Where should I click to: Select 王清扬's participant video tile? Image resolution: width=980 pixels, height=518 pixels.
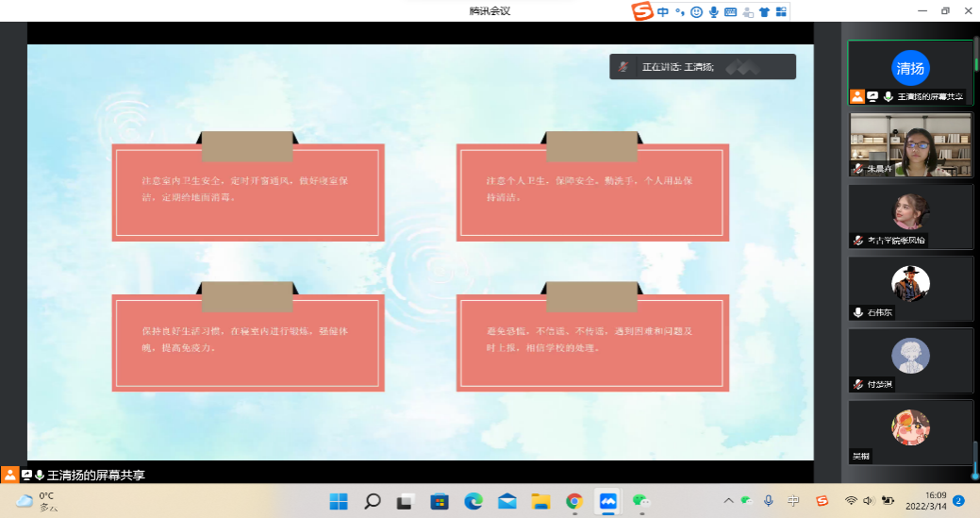[910, 68]
